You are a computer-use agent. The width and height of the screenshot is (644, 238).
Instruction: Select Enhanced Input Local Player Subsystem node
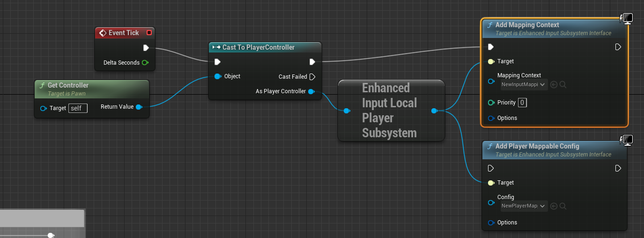(391, 111)
